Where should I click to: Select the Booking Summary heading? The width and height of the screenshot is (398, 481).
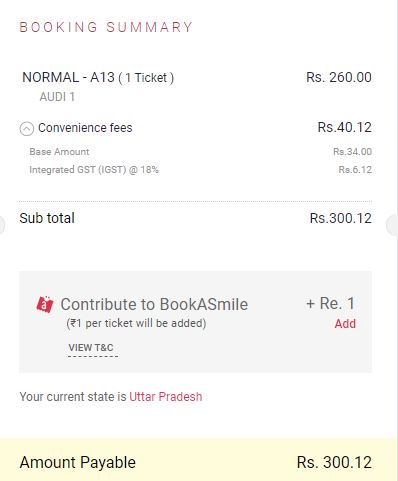106,27
